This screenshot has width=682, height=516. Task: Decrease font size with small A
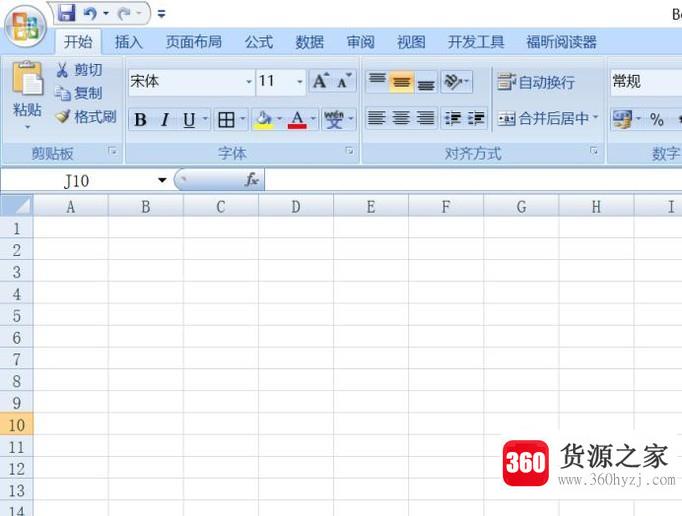pos(344,81)
